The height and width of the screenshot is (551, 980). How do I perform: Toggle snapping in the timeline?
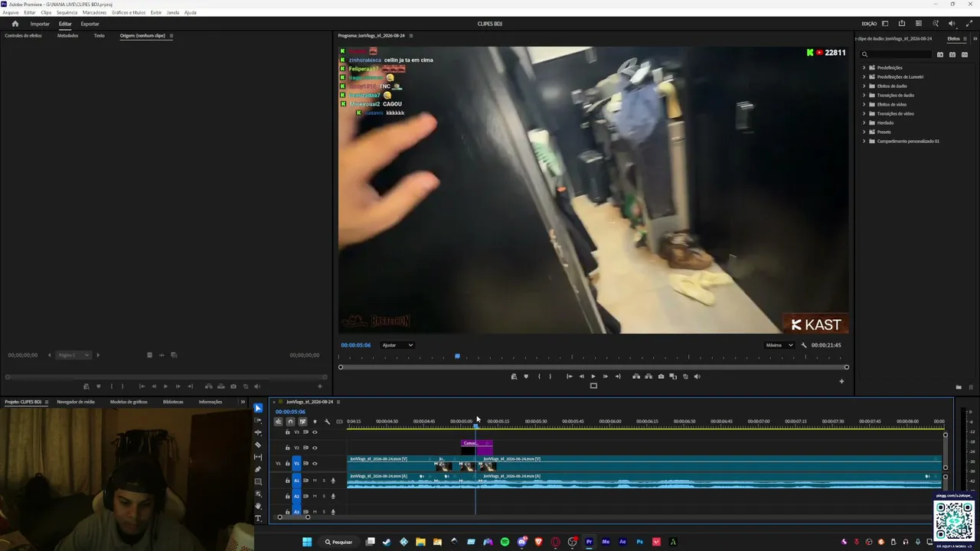pos(290,422)
